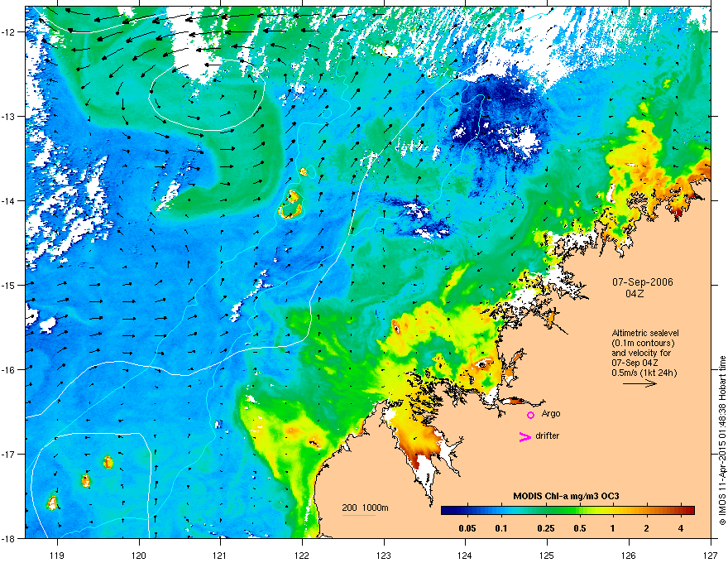This screenshot has width=728, height=563.
Task: Click the 'MODIS Chl-a mg/m3 OC3' title
Action: pos(566,496)
